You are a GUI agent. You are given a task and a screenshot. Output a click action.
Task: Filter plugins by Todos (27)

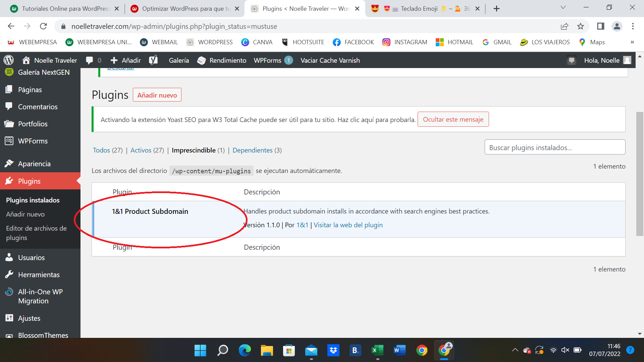click(108, 150)
